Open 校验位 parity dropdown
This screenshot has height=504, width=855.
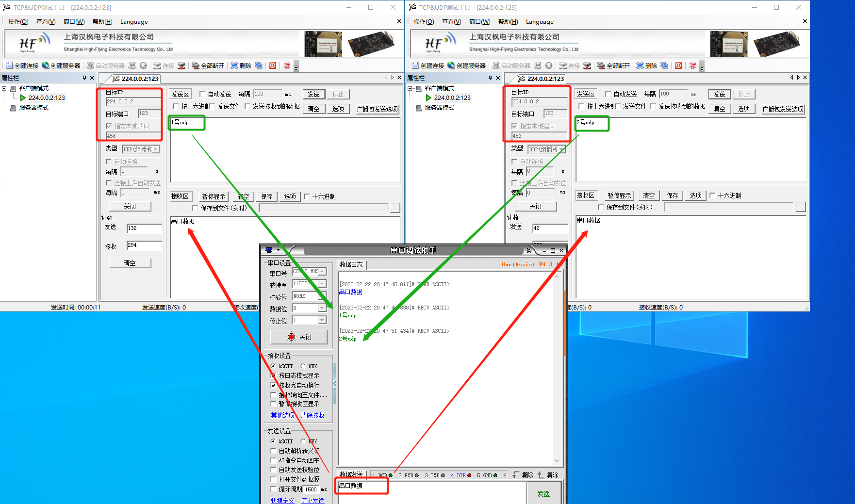coord(322,296)
